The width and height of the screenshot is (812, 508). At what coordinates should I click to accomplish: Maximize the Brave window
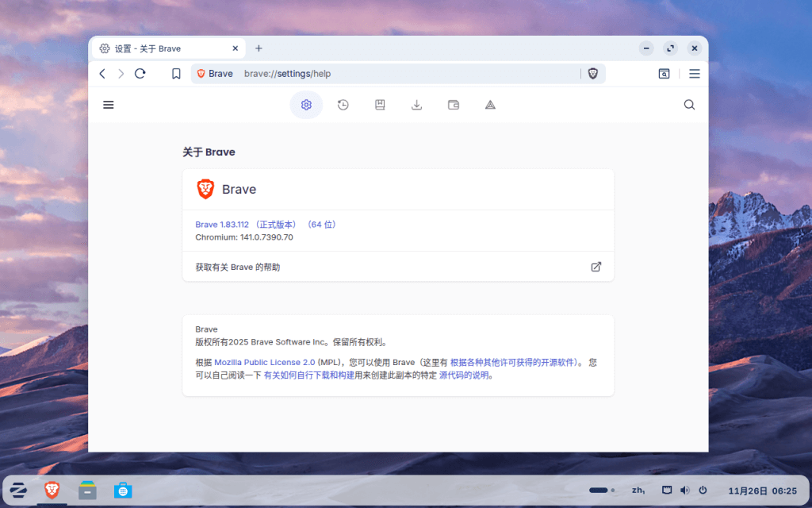[x=671, y=48]
